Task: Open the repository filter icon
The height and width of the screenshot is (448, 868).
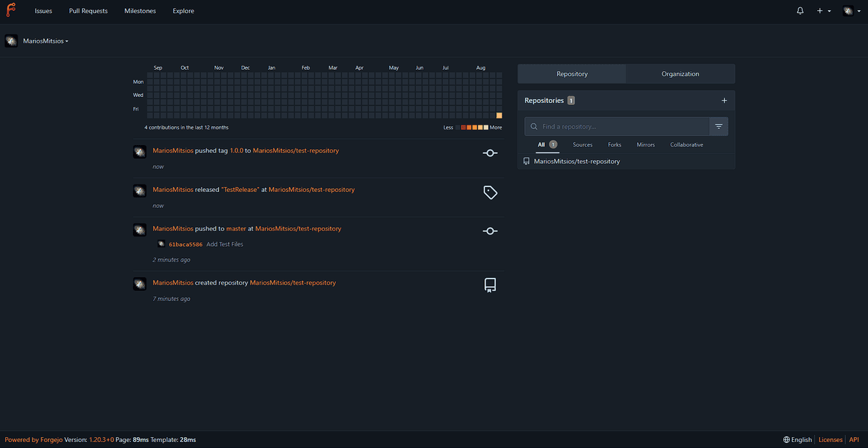Action: click(x=719, y=127)
